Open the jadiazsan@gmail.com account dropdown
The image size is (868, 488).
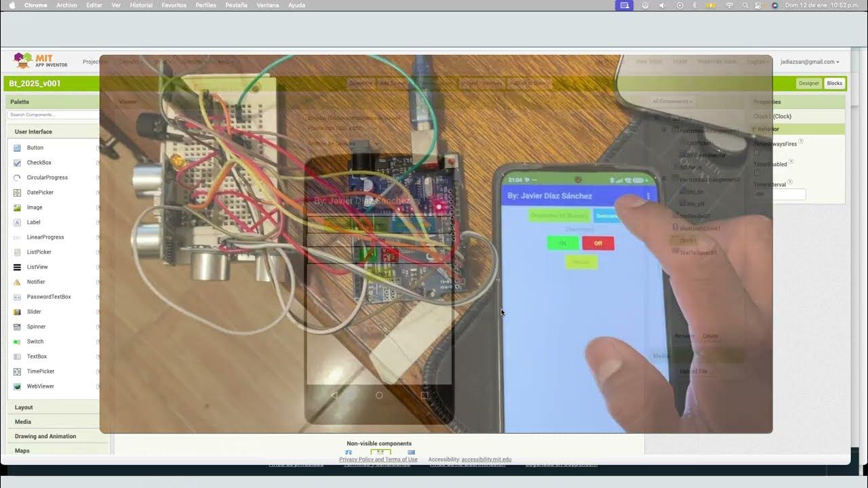810,62
